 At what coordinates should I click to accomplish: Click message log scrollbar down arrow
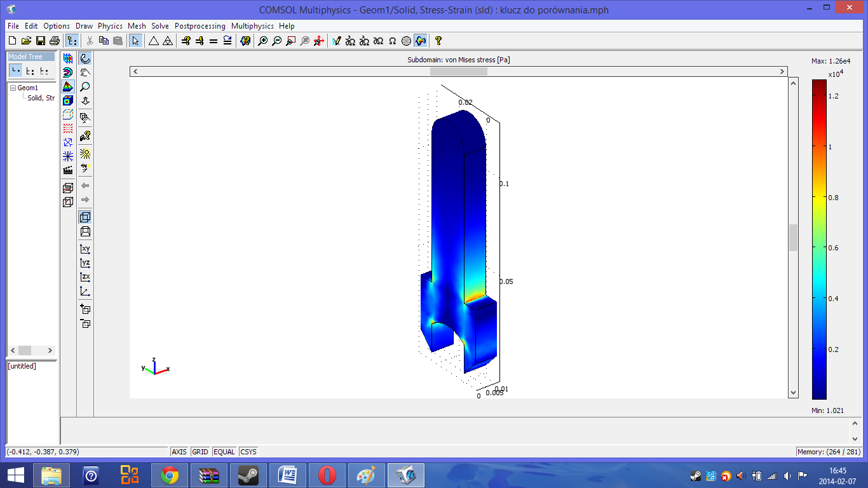855,438
